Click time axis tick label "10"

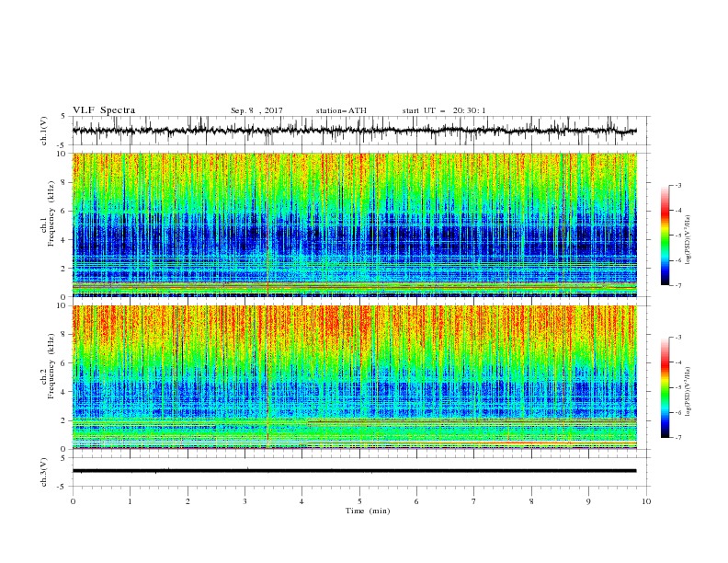[646, 501]
